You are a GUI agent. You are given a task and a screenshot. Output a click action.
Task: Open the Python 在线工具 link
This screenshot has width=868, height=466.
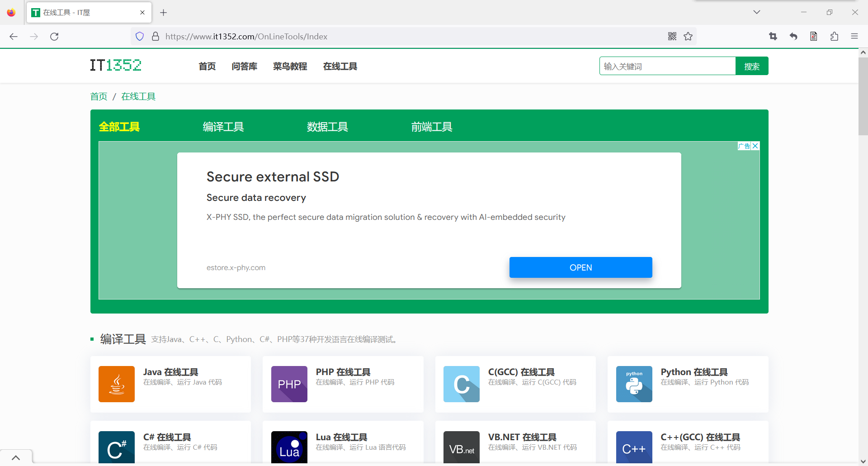click(x=694, y=372)
